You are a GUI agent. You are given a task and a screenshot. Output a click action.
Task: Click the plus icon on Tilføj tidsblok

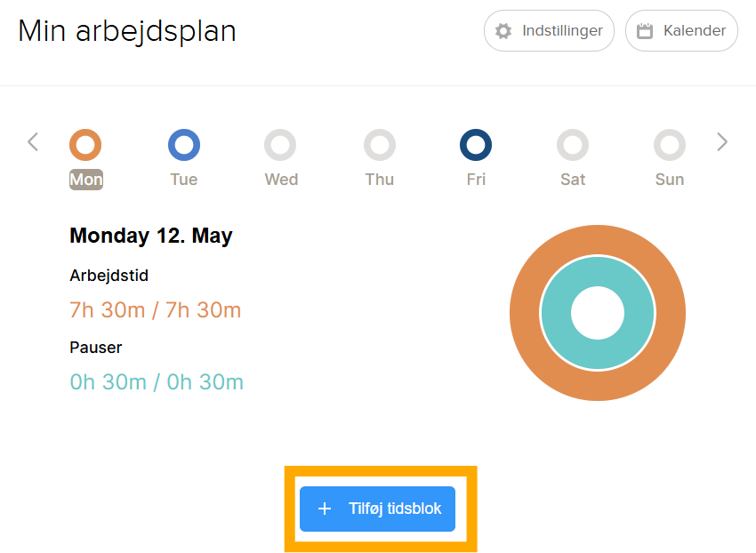click(x=325, y=509)
